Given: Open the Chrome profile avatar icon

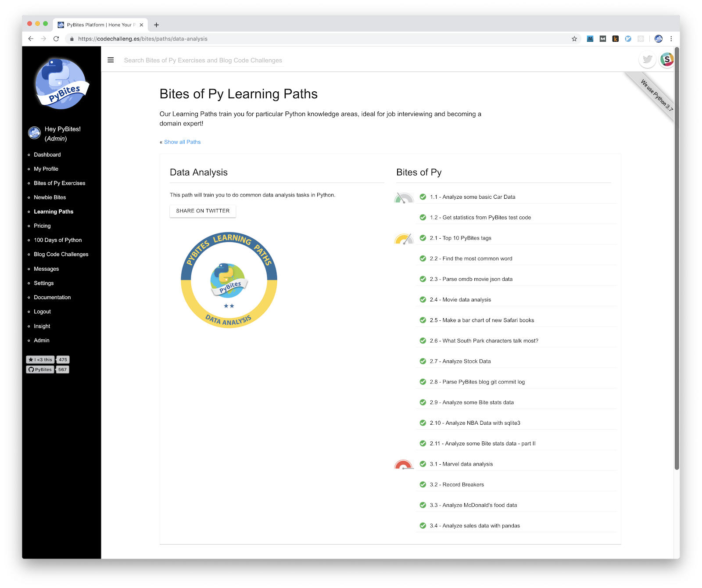Looking at the screenshot, I should pos(659,39).
